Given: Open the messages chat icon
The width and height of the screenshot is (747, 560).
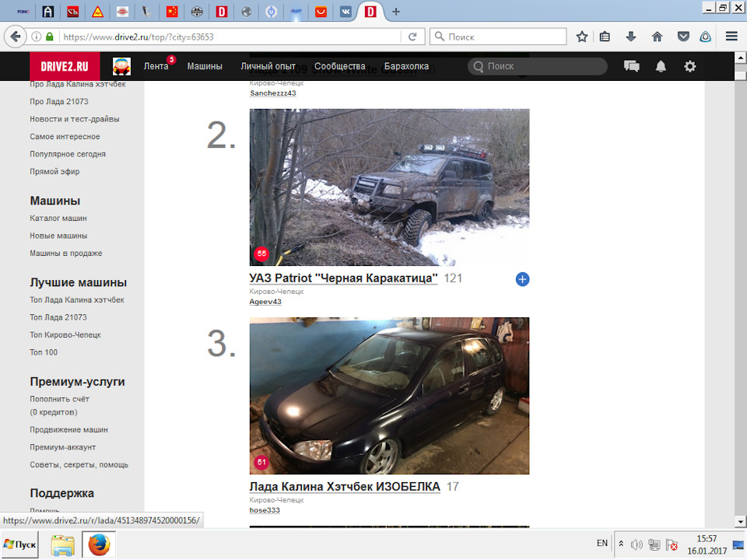Looking at the screenshot, I should coord(632,66).
